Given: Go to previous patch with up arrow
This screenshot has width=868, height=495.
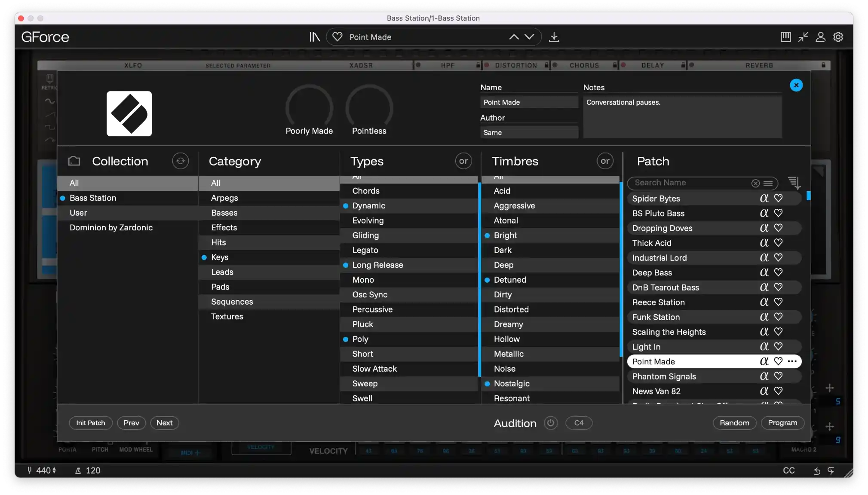Looking at the screenshot, I should pos(514,37).
